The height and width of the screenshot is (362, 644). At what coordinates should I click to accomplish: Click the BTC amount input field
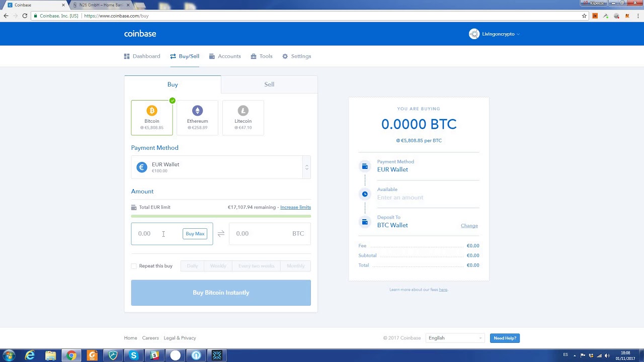coord(270,234)
